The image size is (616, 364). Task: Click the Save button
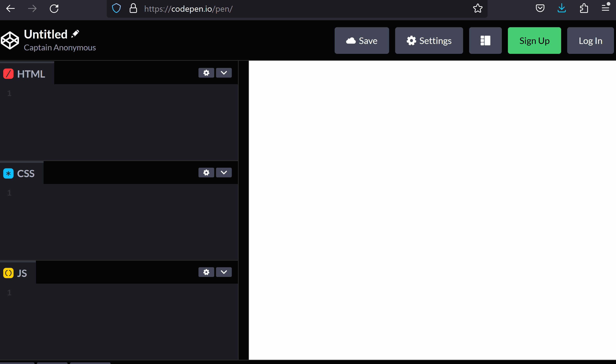tap(361, 41)
